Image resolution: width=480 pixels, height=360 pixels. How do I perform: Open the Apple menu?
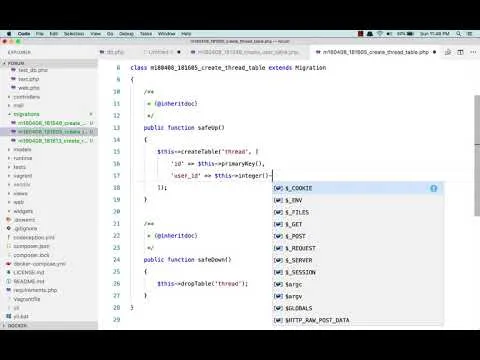tap(9, 34)
